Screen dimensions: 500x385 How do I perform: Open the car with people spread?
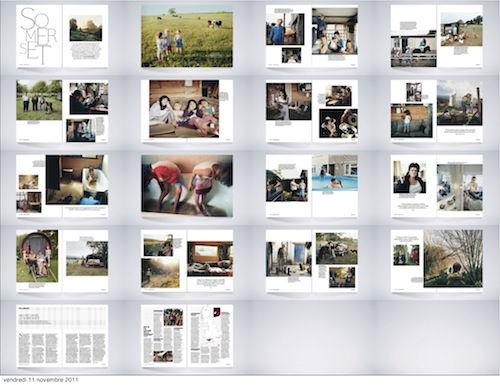click(312, 186)
